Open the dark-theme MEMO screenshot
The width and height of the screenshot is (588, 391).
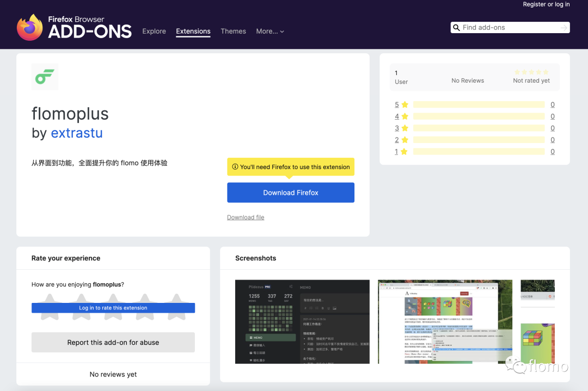point(302,322)
